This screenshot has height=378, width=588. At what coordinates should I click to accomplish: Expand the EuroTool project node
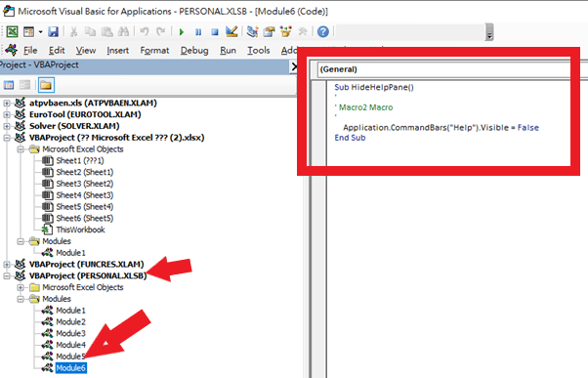[x=7, y=114]
